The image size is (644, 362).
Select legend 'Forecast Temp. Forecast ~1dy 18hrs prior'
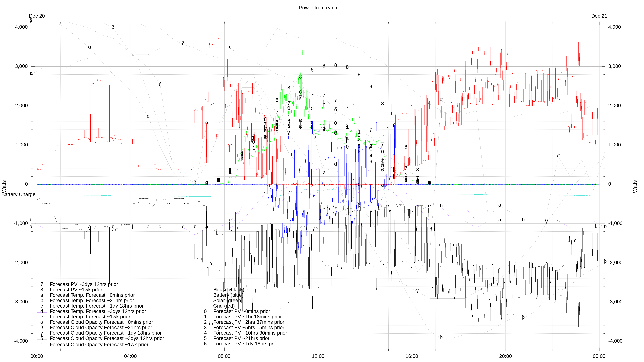click(96, 306)
